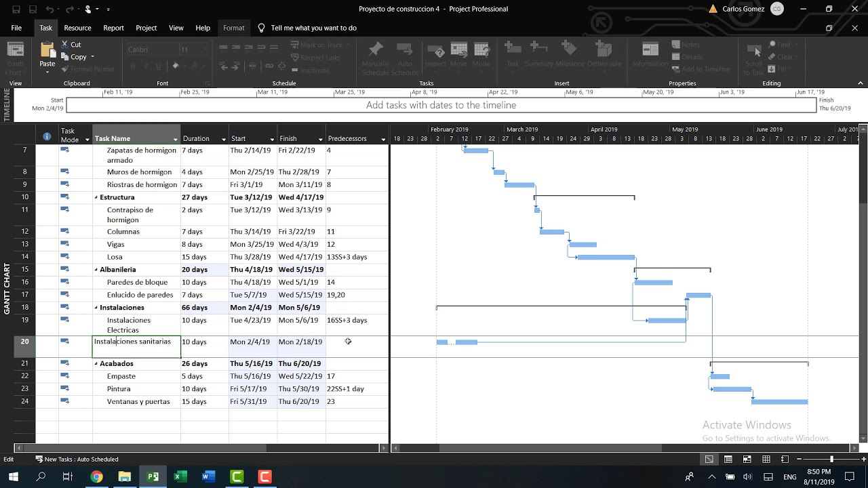Switch to the Report ribbon tab

click(113, 28)
